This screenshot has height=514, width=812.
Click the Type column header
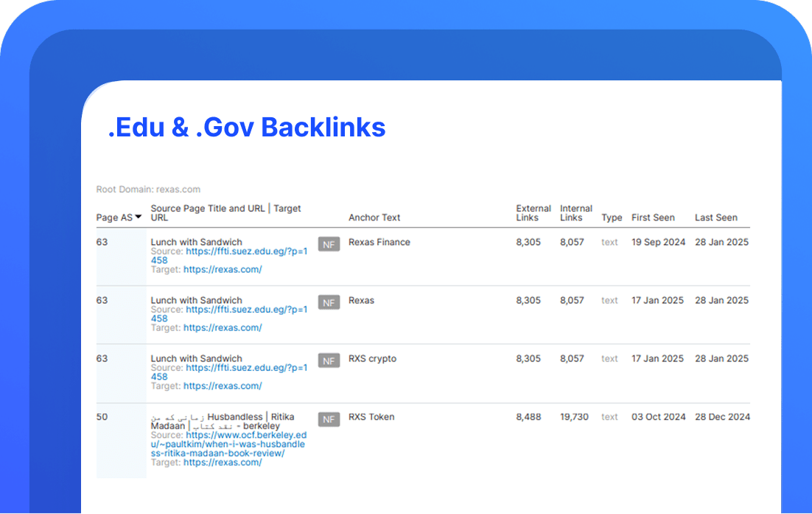coord(612,218)
